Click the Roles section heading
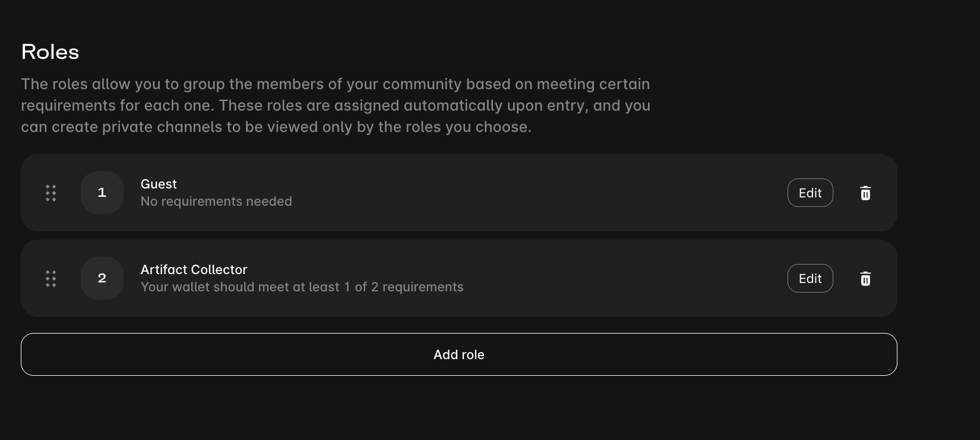 point(50,52)
